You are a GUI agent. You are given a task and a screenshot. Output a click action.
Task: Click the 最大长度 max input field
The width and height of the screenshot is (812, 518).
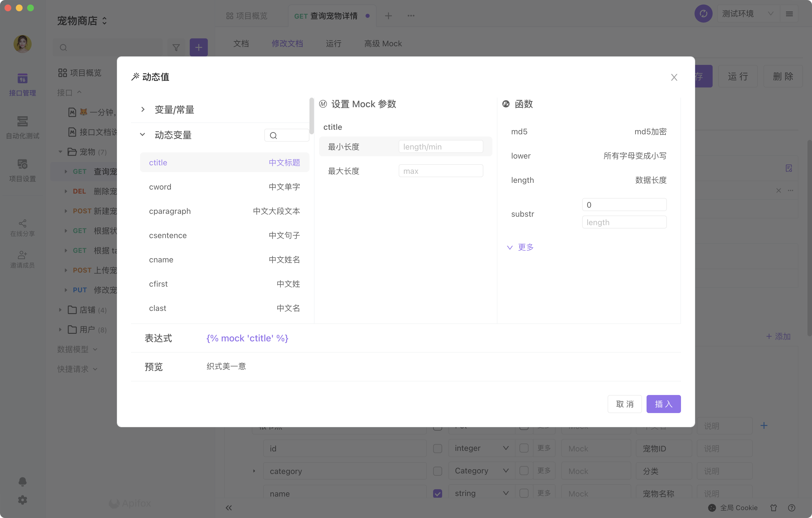point(441,170)
